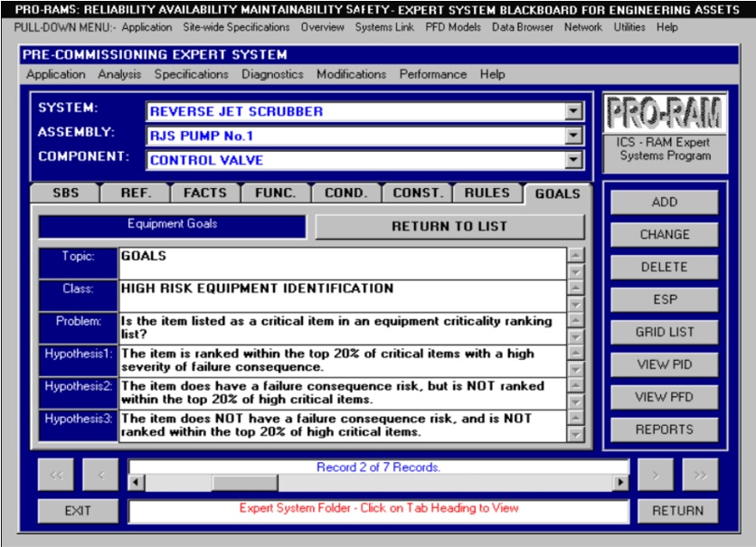Image resolution: width=756 pixels, height=547 pixels.
Task: Click the EXIT button
Action: click(x=78, y=511)
